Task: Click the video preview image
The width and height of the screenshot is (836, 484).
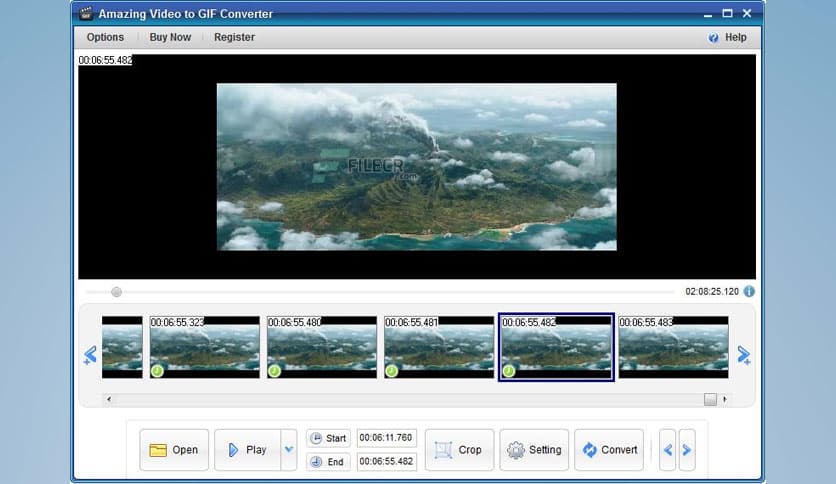Action: click(417, 167)
